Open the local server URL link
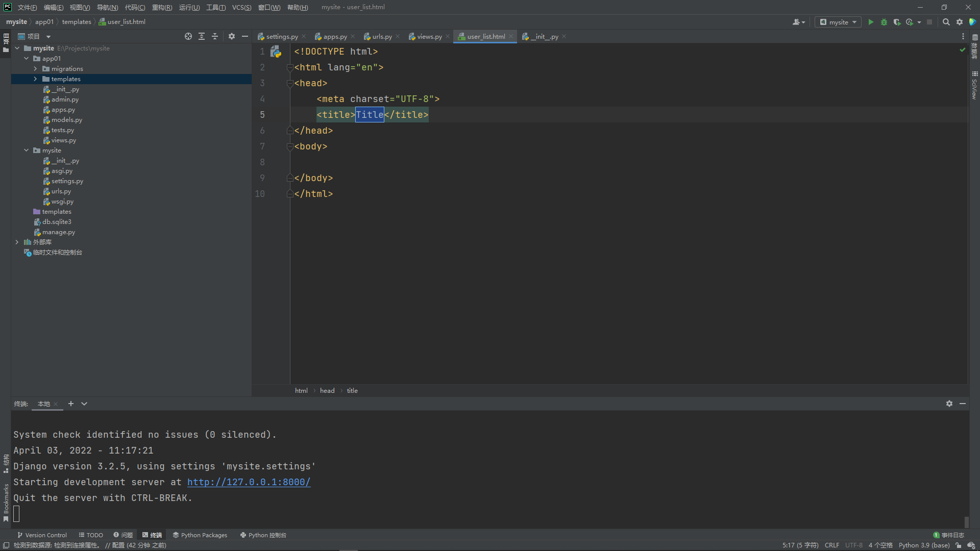980x551 pixels. tap(249, 482)
